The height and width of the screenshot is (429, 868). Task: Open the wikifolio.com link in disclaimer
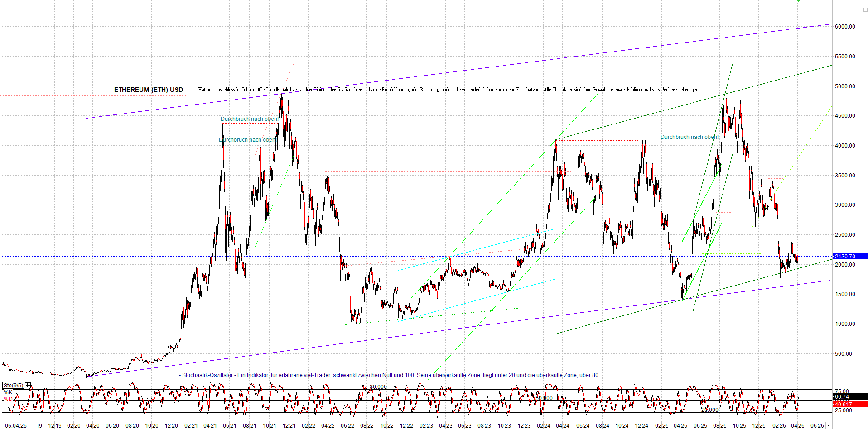654,90
